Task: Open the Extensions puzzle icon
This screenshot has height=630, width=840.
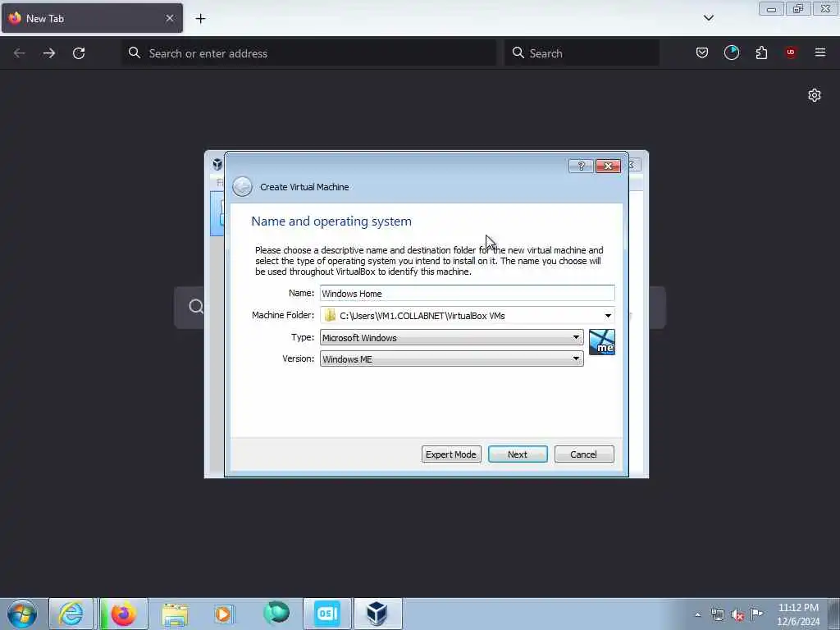Action: pyautogui.click(x=761, y=52)
